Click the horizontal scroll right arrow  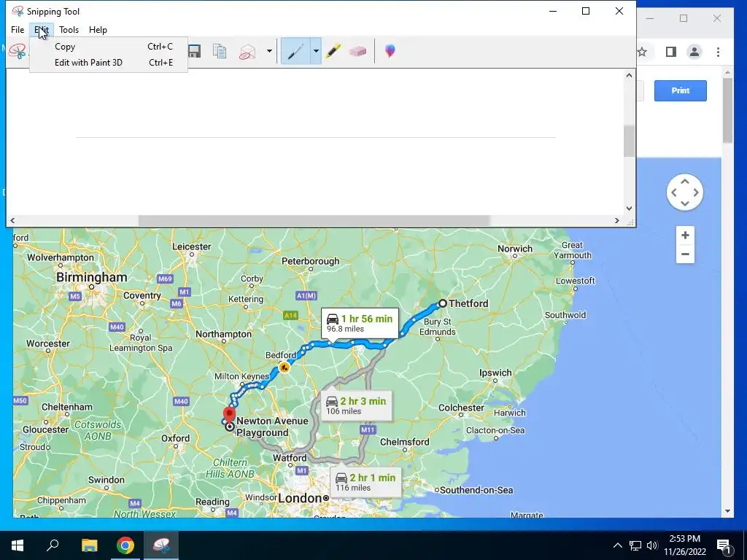click(x=617, y=220)
